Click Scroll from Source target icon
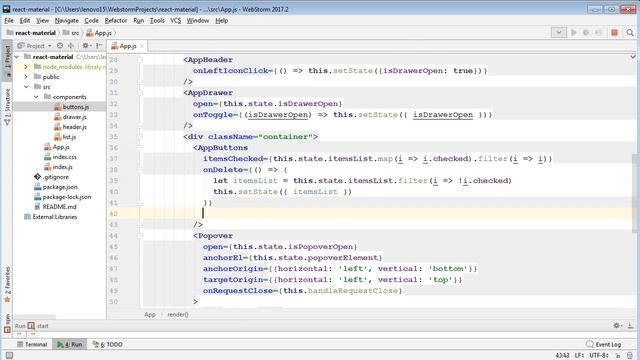 (60, 46)
